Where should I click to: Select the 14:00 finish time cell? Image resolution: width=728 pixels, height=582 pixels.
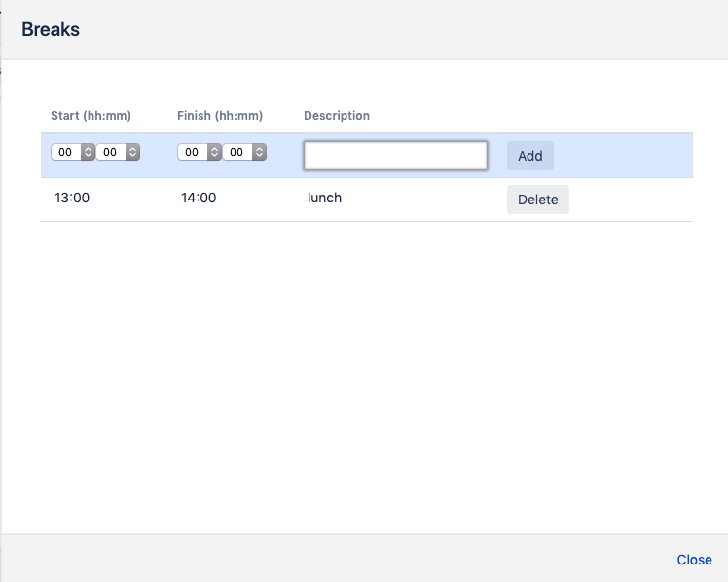tap(199, 199)
